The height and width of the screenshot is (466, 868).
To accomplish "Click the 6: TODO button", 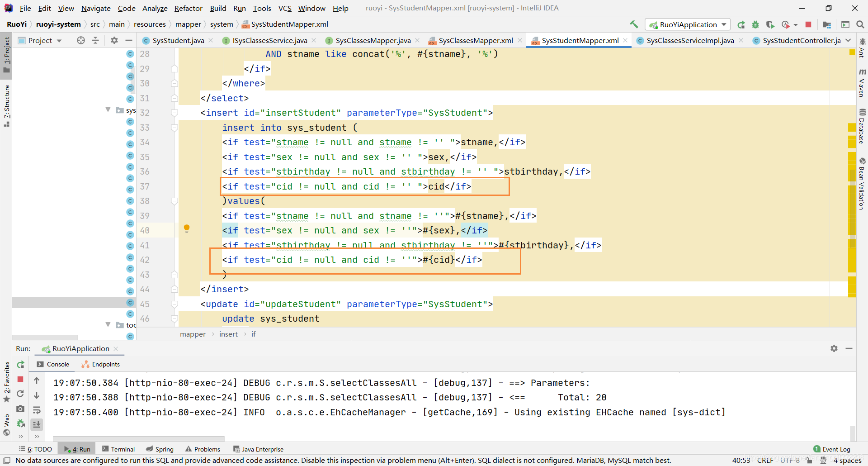I will 35,449.
